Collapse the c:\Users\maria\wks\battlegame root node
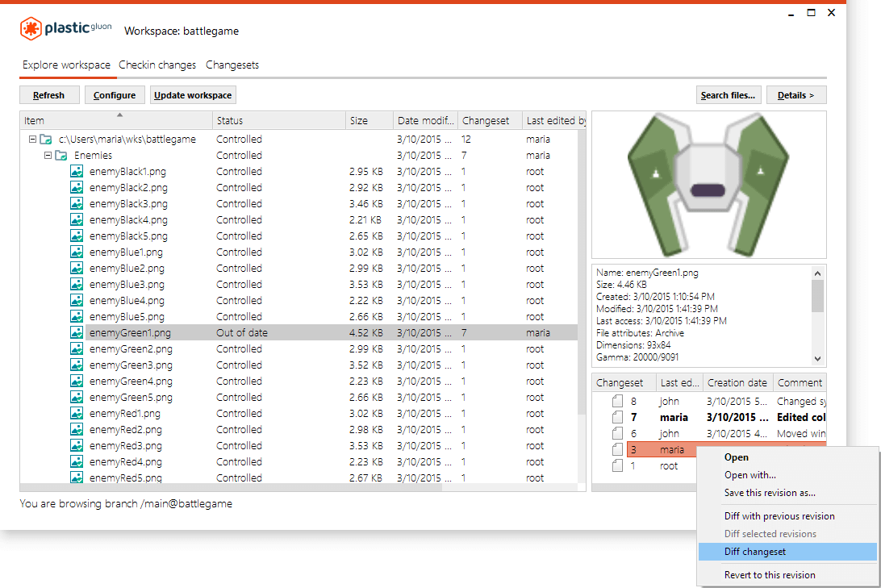The height and width of the screenshot is (588, 881). (x=32, y=140)
